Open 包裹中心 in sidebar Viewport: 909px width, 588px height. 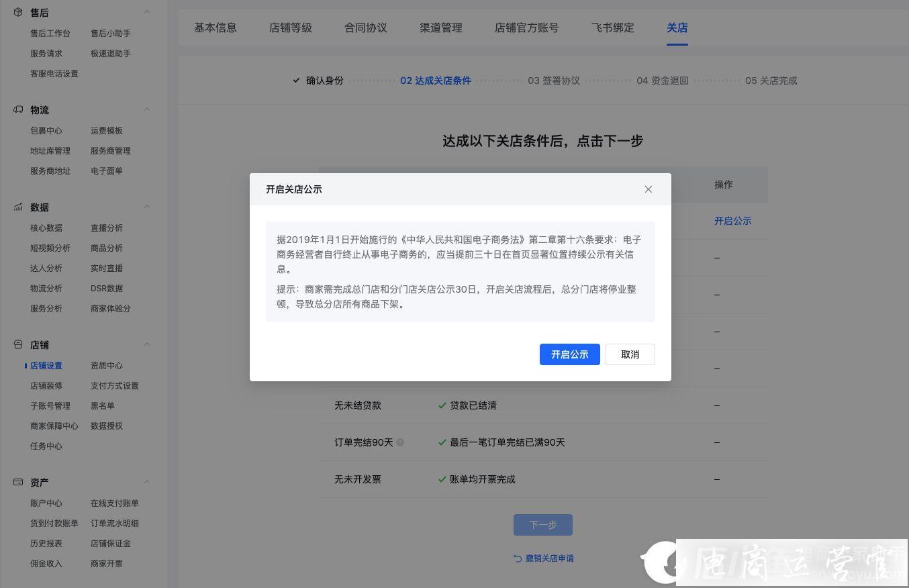[46, 130]
